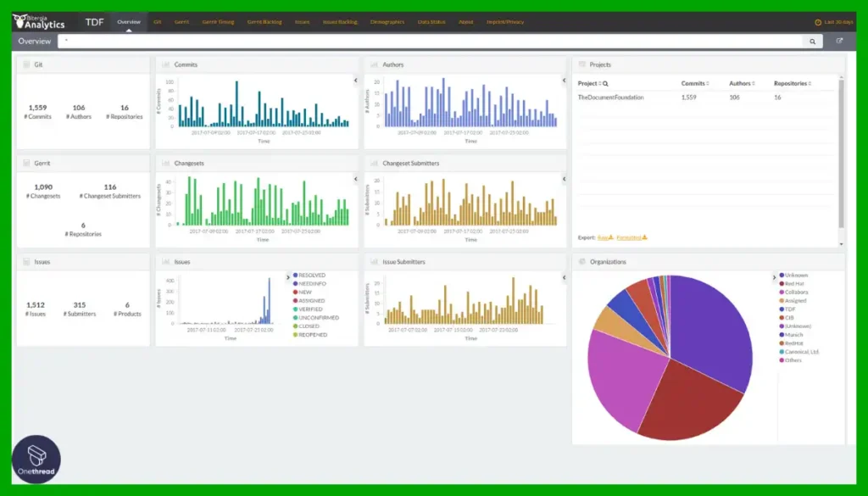
Task: Click the query search input field
Action: tap(430, 42)
